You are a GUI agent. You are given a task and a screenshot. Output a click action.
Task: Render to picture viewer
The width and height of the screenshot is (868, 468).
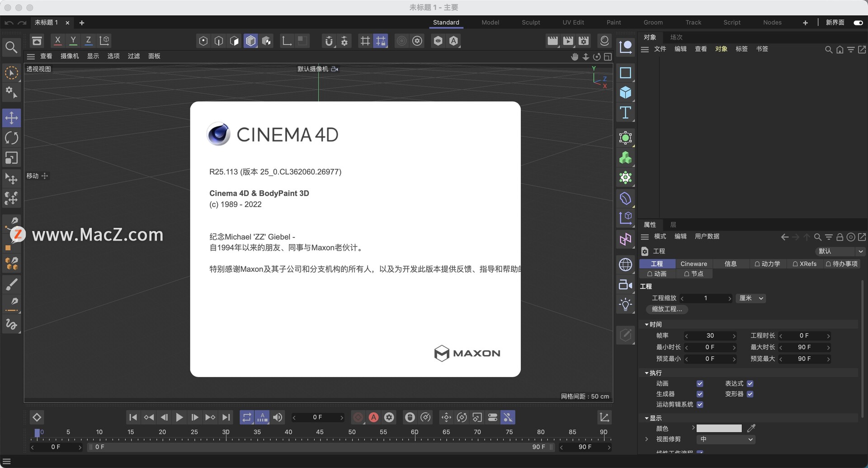coord(568,41)
